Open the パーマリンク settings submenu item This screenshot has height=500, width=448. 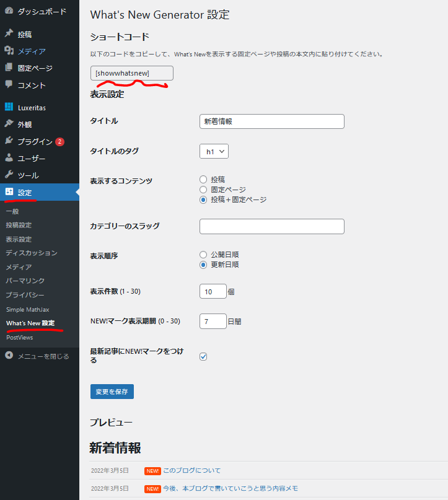(25, 281)
